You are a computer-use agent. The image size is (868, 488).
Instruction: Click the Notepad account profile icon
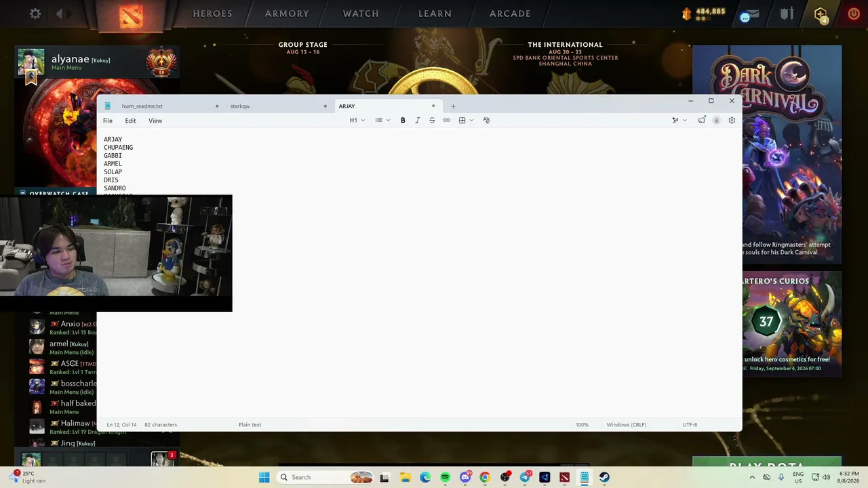716,121
